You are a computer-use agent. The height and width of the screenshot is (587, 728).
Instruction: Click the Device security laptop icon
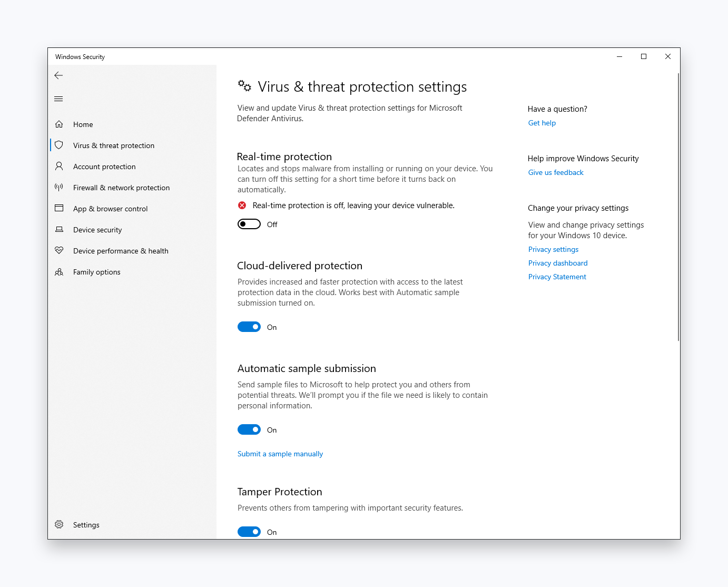pos(59,229)
